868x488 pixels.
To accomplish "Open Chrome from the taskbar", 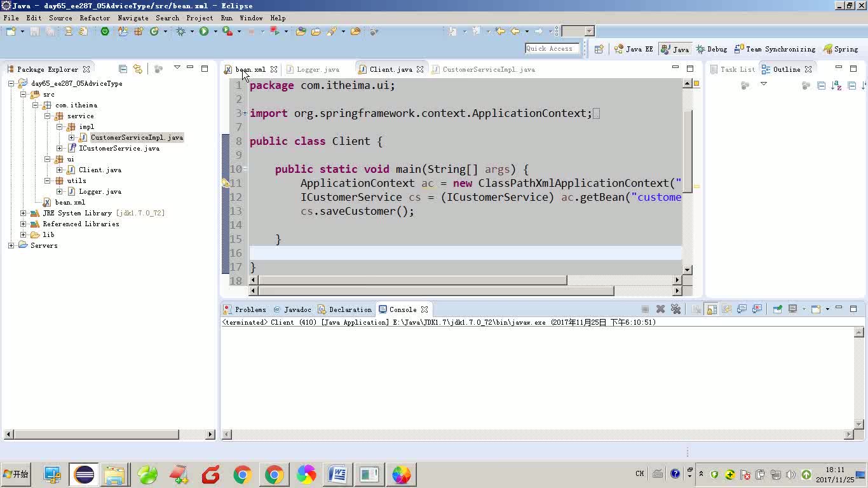I will (x=242, y=475).
